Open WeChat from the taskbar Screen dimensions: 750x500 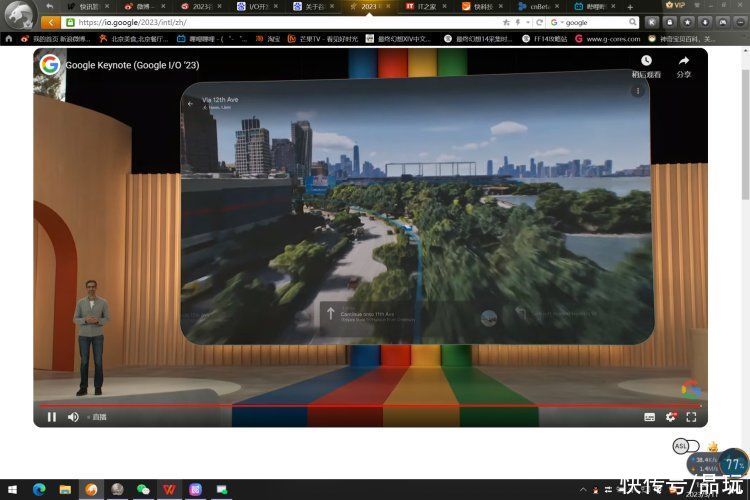coord(143,489)
